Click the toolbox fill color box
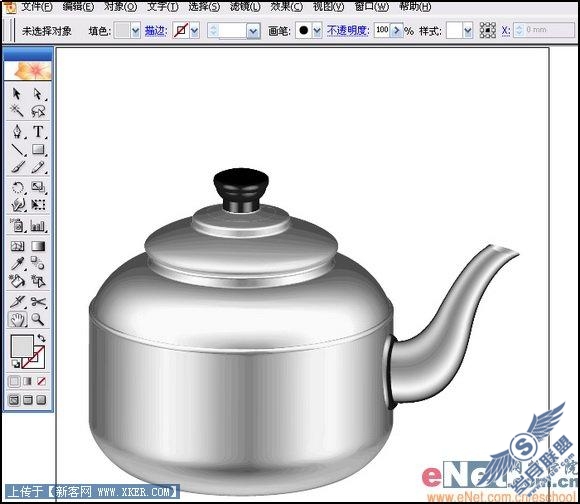The image size is (580, 504). pyautogui.click(x=22, y=346)
